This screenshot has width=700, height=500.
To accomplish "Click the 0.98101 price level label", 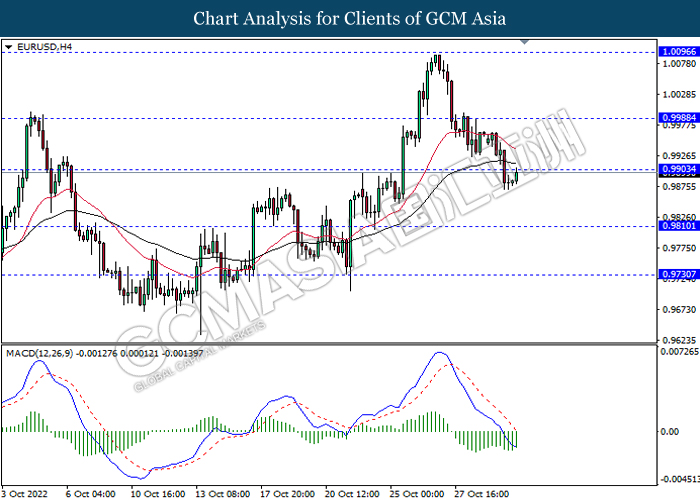I will coord(679,226).
